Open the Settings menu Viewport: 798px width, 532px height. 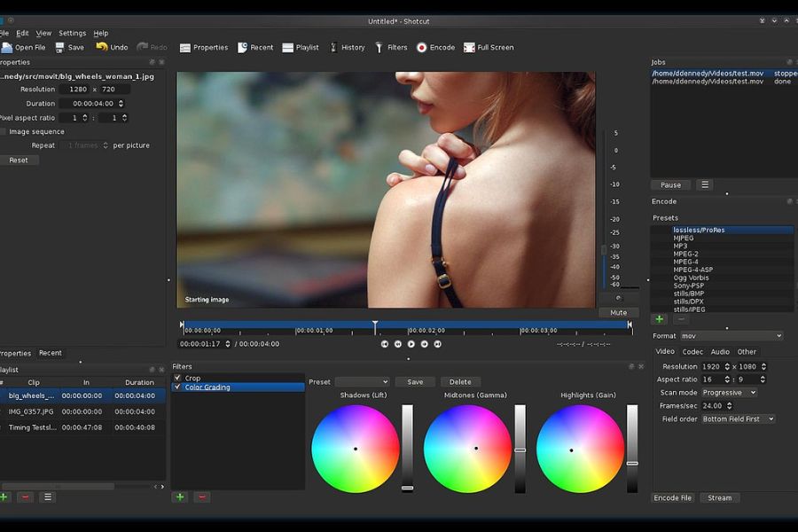(x=73, y=33)
